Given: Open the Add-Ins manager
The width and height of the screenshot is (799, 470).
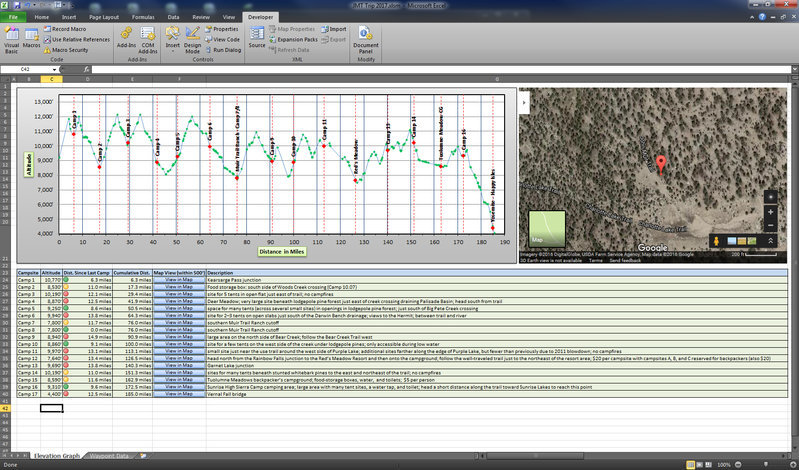Looking at the screenshot, I should click(126, 38).
